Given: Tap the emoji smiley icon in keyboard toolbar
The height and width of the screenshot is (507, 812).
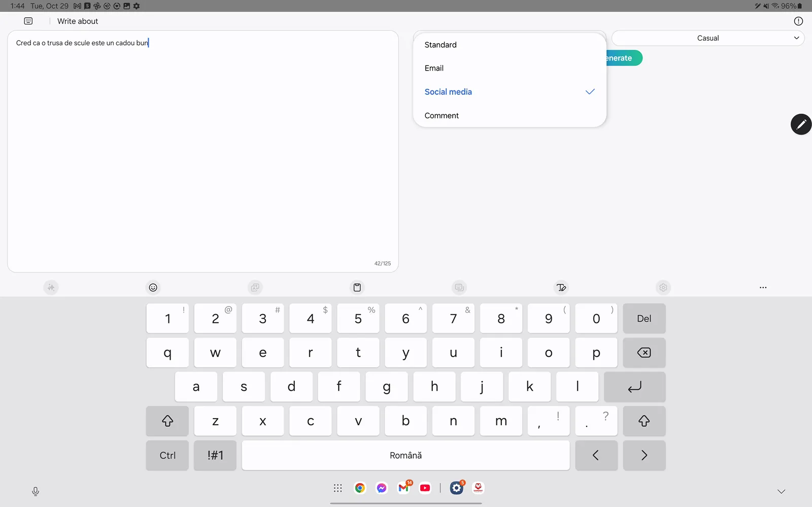Looking at the screenshot, I should coord(153,288).
